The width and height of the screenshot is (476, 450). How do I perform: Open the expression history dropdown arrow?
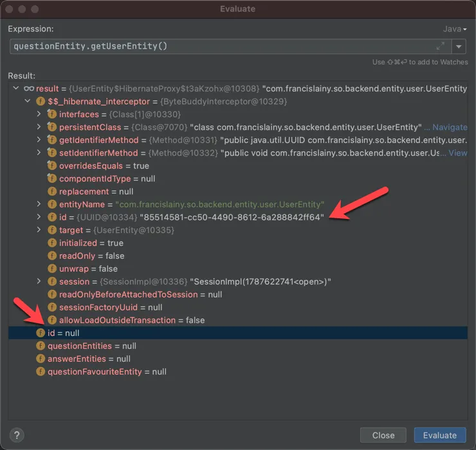459,46
